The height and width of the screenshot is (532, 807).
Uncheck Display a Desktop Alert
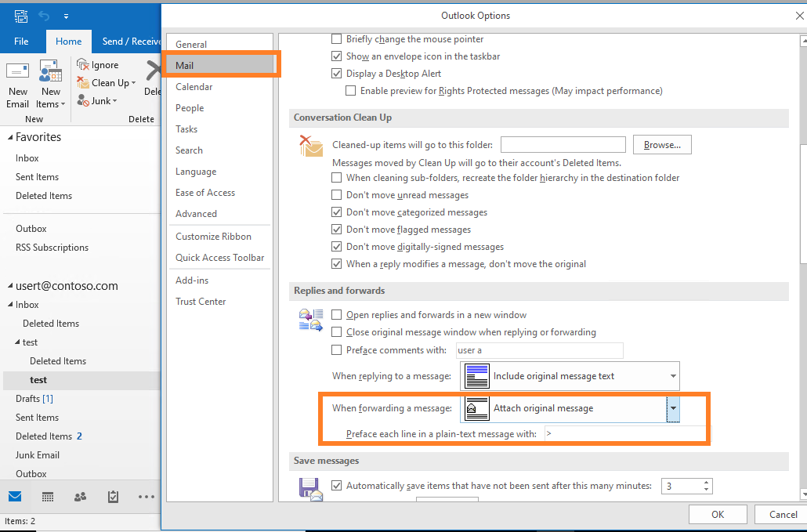point(337,74)
